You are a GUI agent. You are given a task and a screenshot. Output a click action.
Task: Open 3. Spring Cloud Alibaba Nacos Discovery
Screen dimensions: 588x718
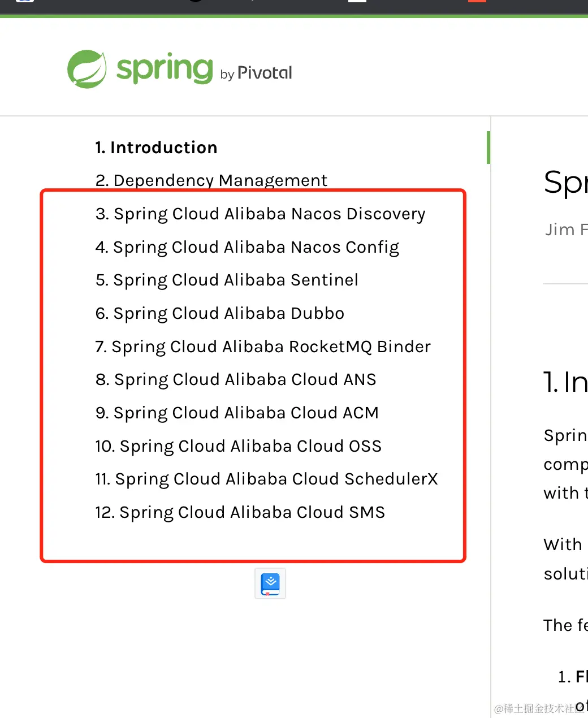(x=261, y=214)
